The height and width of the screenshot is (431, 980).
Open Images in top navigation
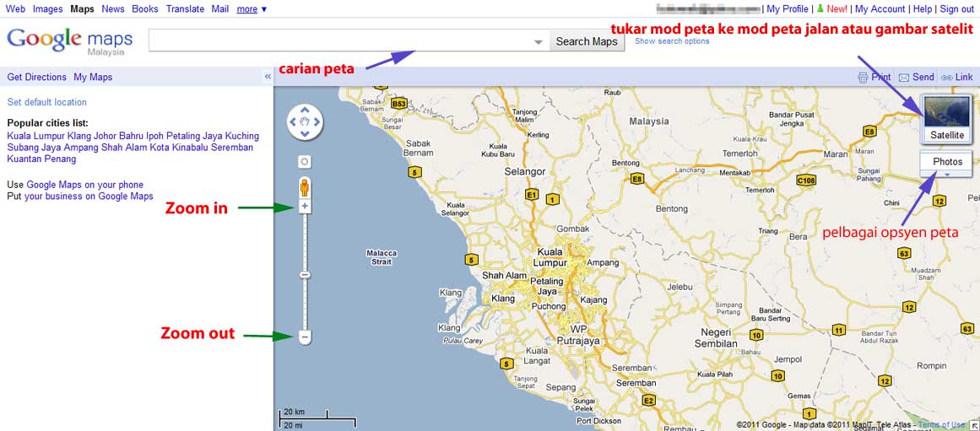(47, 8)
